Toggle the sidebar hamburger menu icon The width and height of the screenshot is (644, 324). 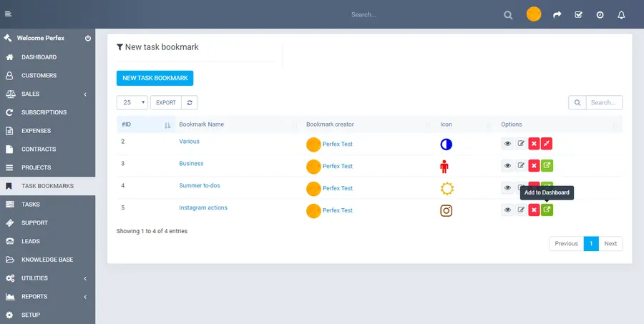point(8,14)
